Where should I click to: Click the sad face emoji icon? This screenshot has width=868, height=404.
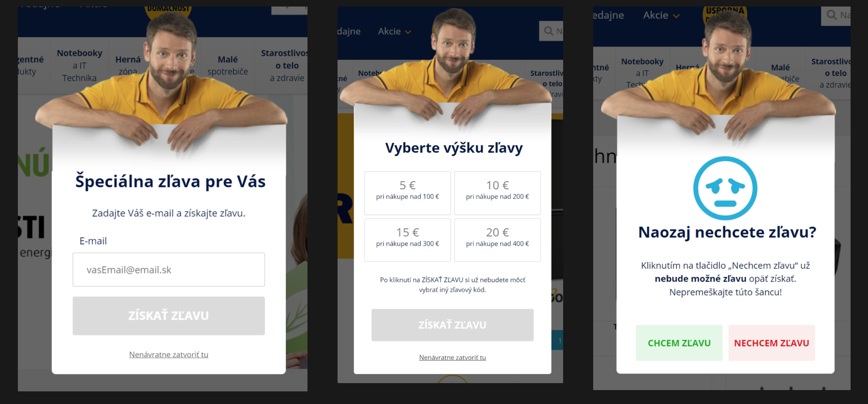[x=725, y=188]
